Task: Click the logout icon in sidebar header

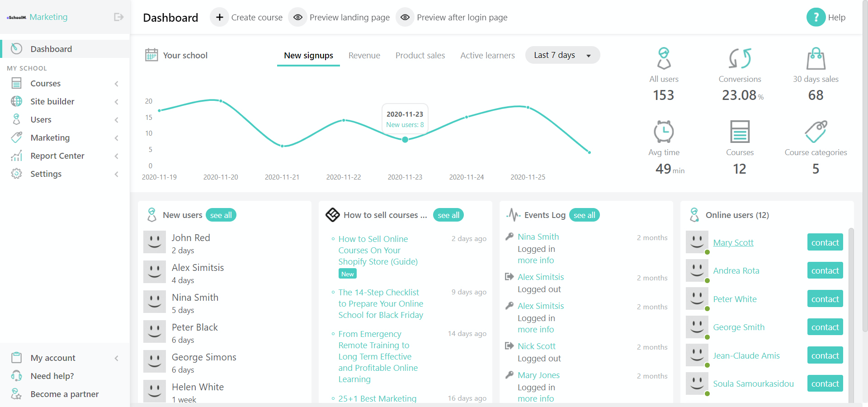Action: [118, 17]
